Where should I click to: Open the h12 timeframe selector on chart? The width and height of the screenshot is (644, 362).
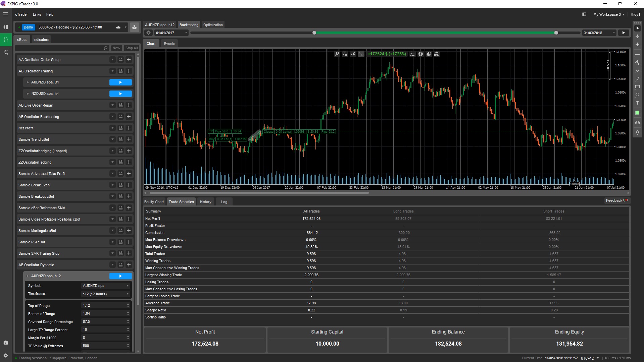(x=361, y=54)
